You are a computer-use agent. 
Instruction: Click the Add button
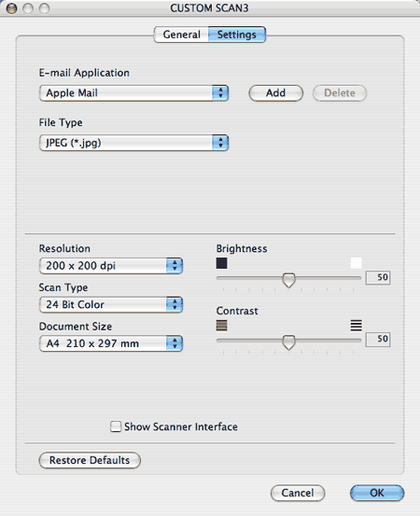276,93
